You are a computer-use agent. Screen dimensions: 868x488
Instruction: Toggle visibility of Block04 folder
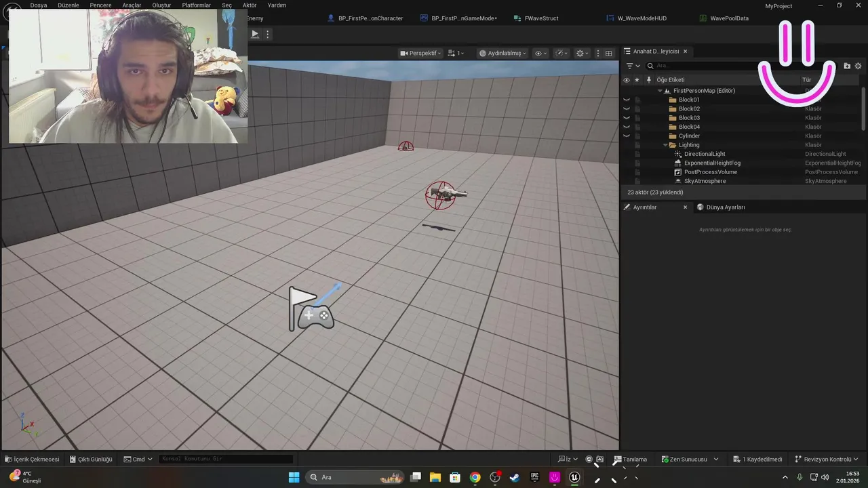(627, 127)
